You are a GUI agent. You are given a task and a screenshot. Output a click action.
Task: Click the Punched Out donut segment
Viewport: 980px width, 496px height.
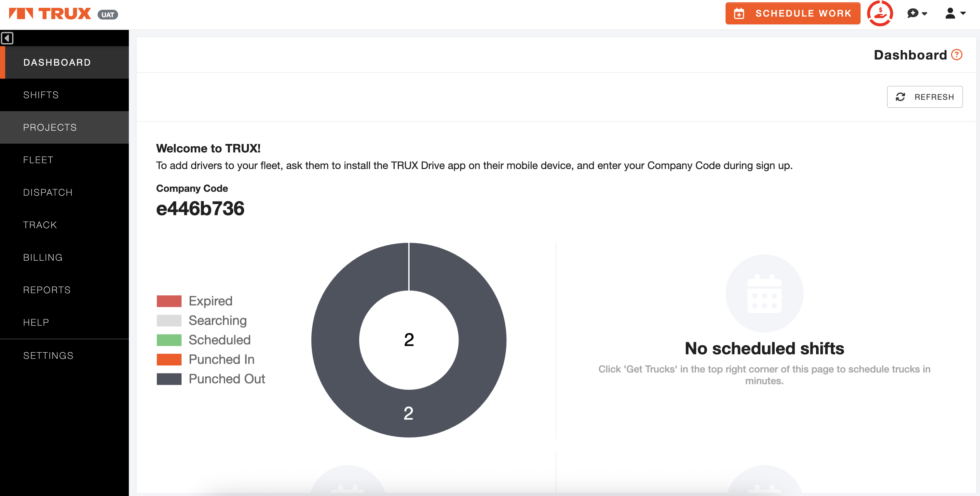pos(408,413)
